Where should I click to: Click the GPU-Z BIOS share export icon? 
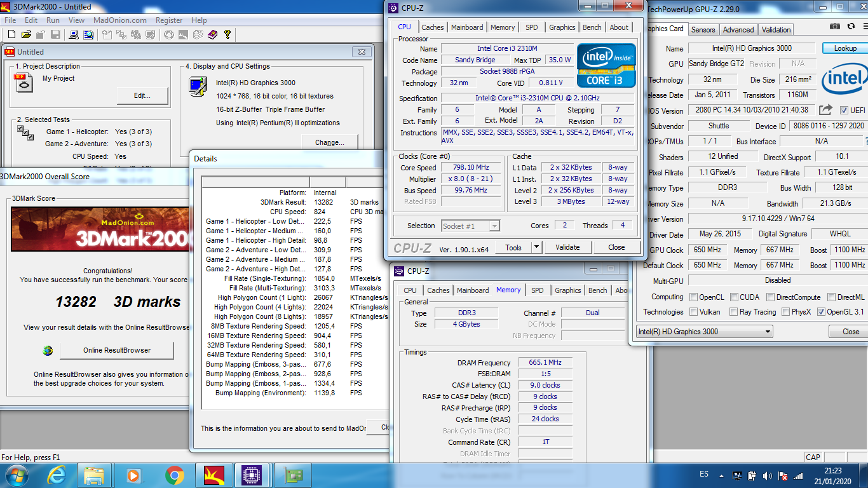coord(825,110)
